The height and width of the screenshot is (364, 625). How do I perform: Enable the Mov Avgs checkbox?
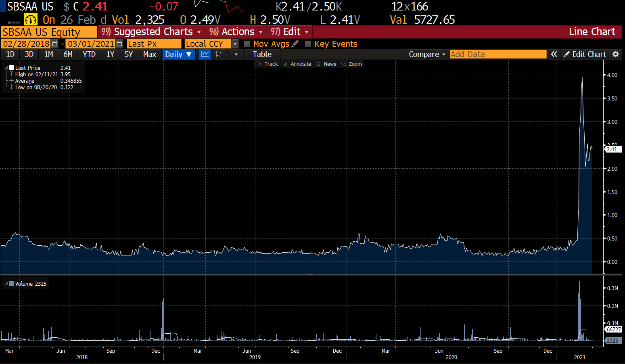click(247, 44)
